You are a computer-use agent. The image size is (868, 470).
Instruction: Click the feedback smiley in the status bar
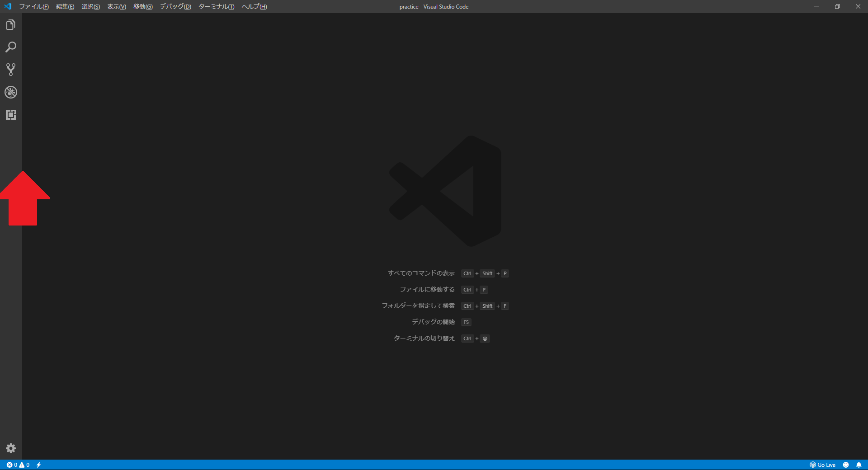click(x=846, y=465)
